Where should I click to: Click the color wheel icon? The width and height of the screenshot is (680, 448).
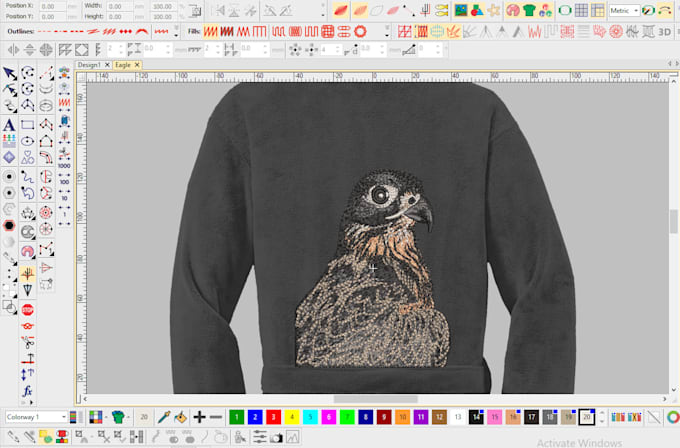coord(673,417)
